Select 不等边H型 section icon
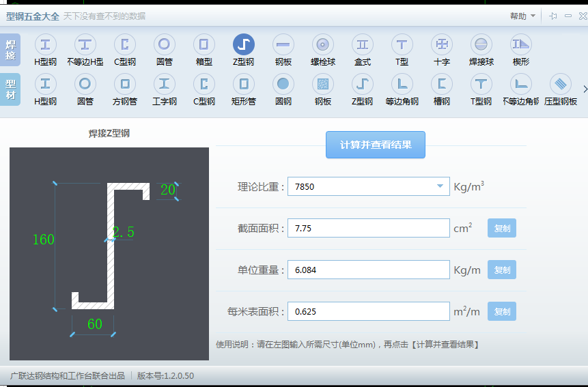Screen dimensions: 588x387 [x=85, y=44]
